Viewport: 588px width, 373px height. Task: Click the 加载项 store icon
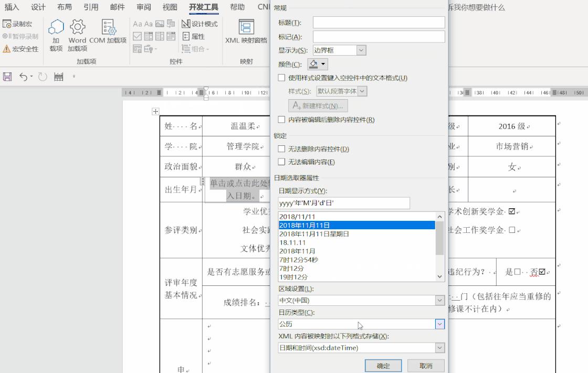pos(56,33)
